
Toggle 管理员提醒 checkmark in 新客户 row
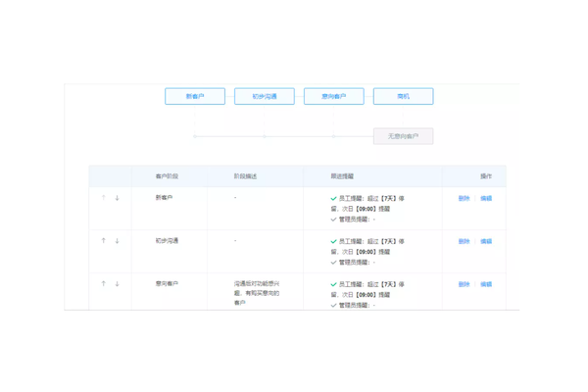click(333, 220)
